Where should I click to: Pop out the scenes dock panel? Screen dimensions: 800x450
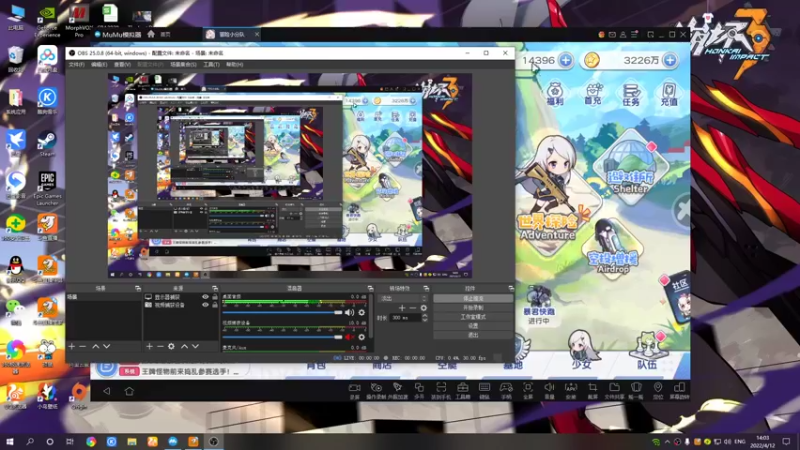click(138, 288)
